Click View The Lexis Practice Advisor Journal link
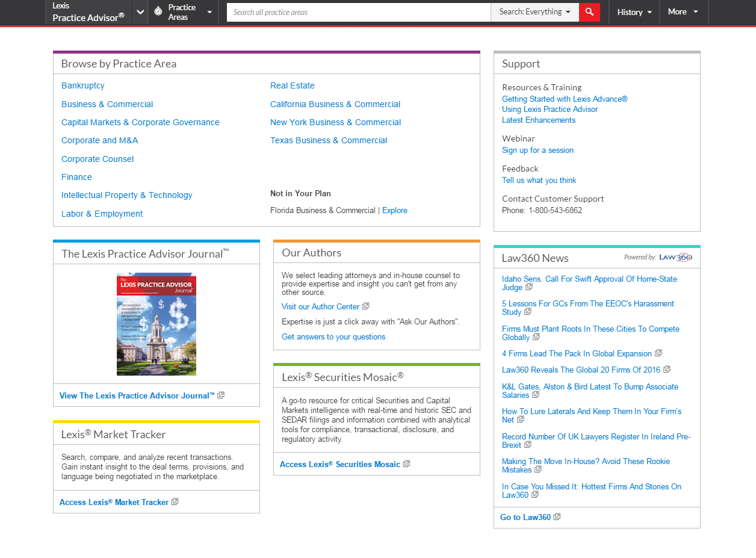 click(137, 395)
